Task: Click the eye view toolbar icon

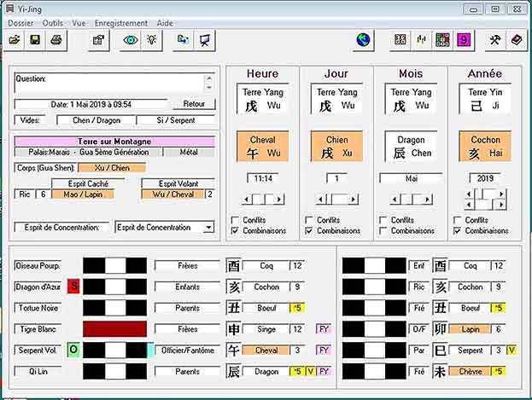Action: pos(131,40)
